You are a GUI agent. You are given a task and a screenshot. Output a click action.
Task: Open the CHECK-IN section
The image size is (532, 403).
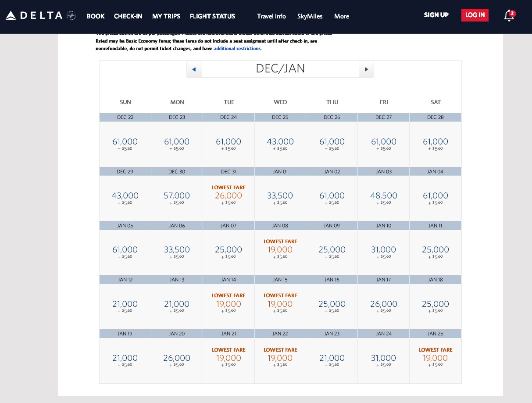click(x=128, y=16)
